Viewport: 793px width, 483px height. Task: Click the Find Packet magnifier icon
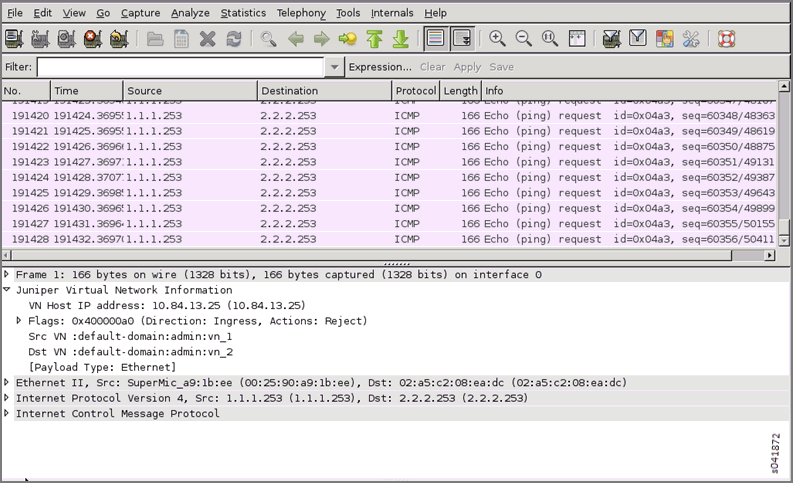268,39
